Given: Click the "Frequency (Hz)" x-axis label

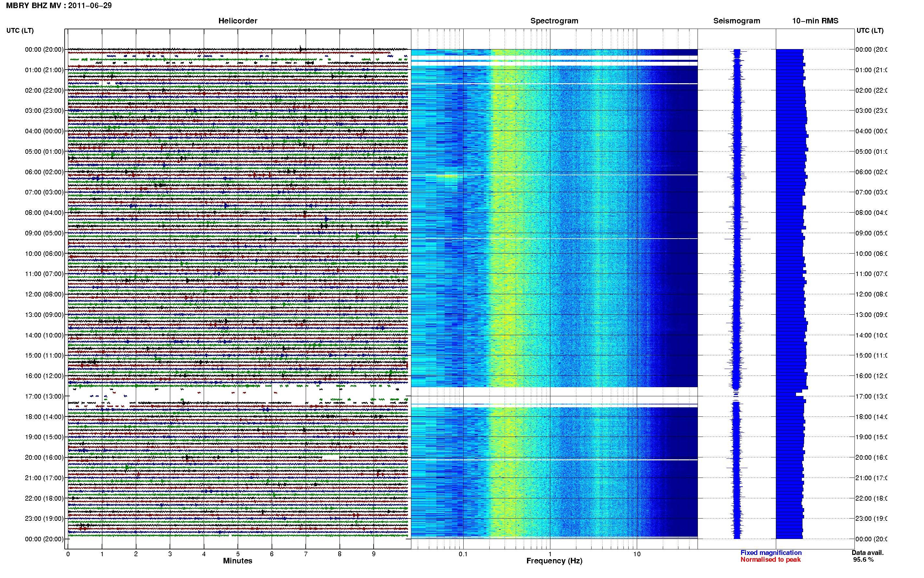Looking at the screenshot, I should point(554,561).
